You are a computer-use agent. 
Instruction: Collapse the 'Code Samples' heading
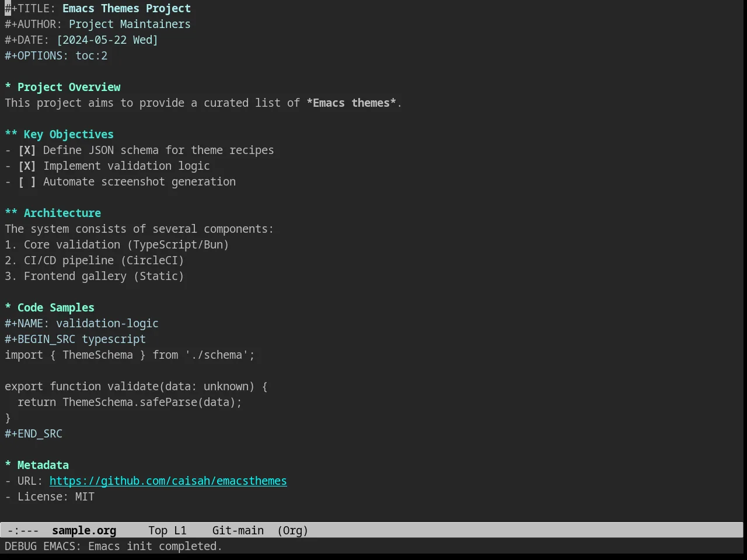click(50, 308)
